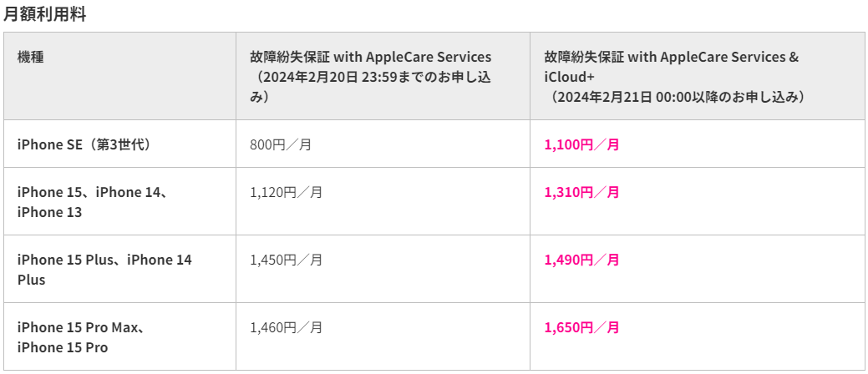868x374 pixels.
Task: Click the 1,460円／月 price cell
Action: coord(286,327)
